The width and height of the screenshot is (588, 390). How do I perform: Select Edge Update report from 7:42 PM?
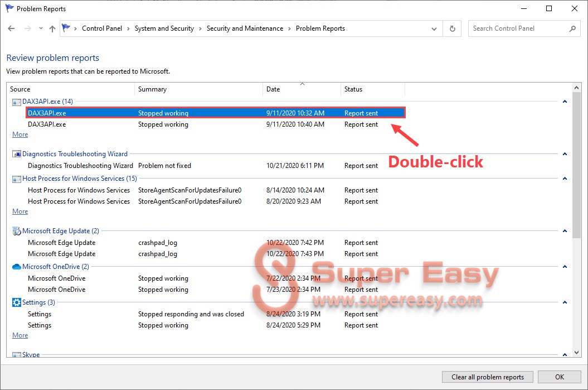216,243
